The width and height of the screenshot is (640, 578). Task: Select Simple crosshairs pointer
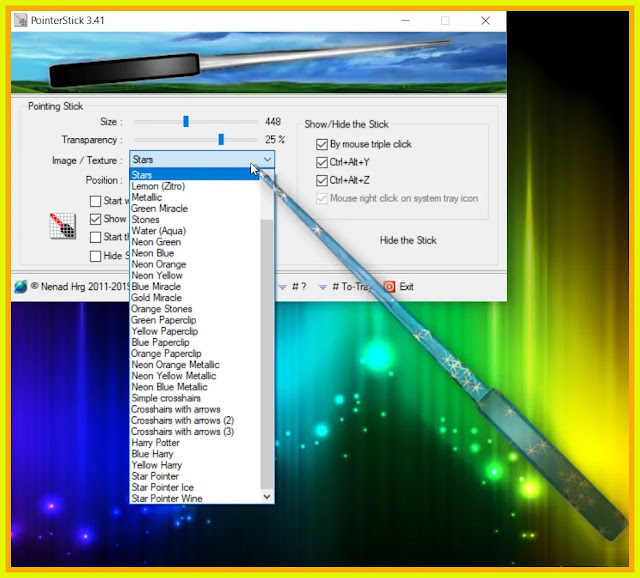[195, 398]
